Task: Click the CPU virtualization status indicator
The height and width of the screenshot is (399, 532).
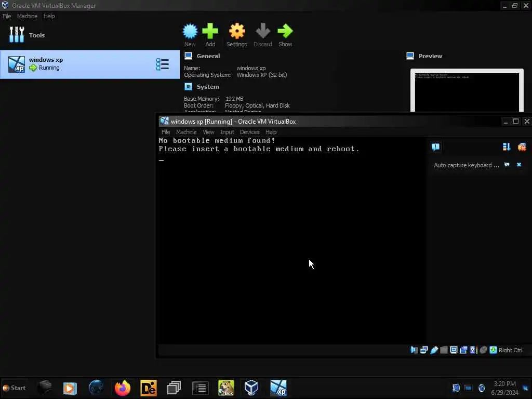Action: (473, 350)
